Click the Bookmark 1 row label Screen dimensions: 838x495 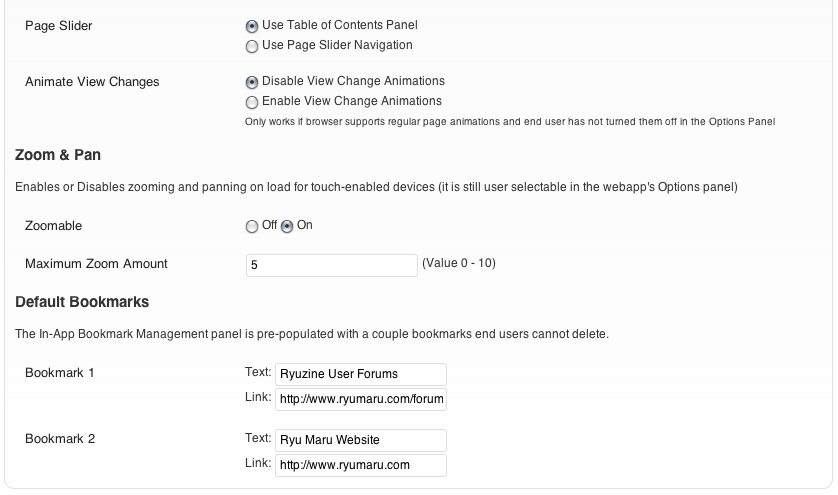coord(60,373)
